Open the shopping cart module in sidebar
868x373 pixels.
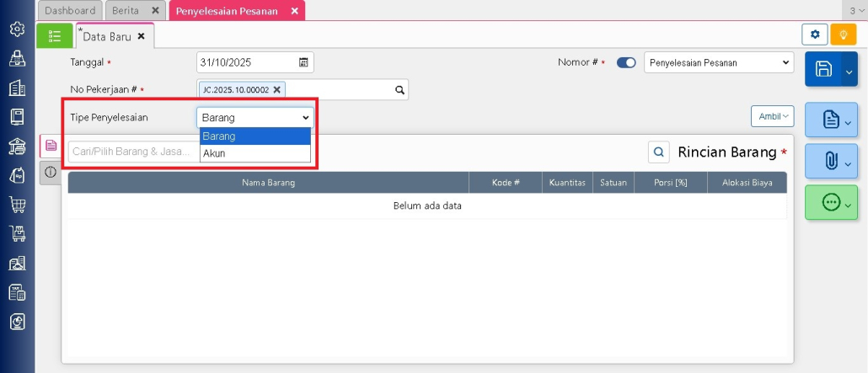pyautogui.click(x=16, y=204)
